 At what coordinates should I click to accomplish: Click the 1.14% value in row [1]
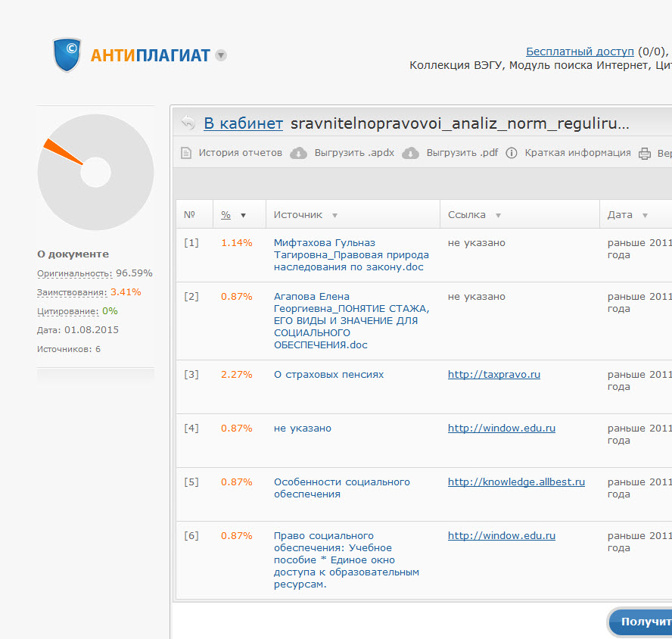pos(237,243)
